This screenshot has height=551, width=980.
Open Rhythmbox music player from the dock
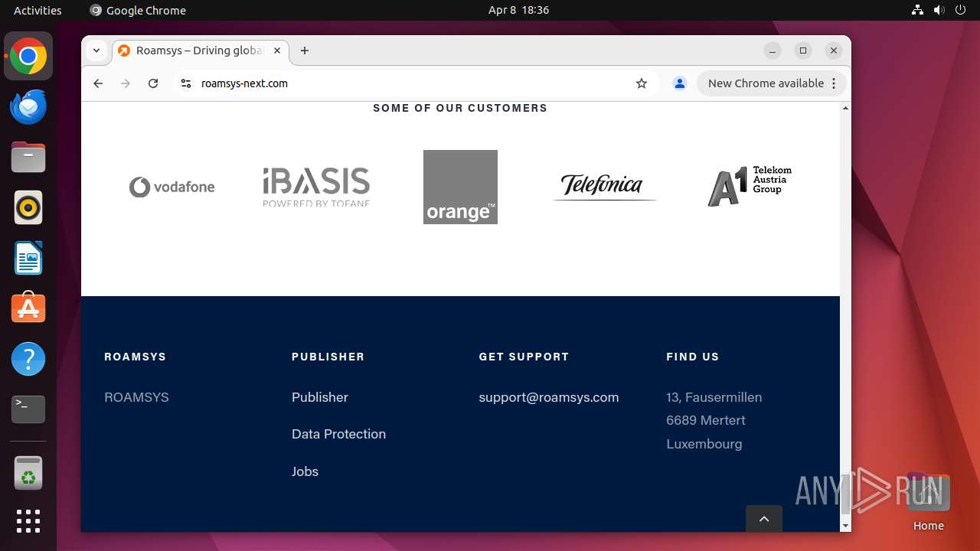28,208
